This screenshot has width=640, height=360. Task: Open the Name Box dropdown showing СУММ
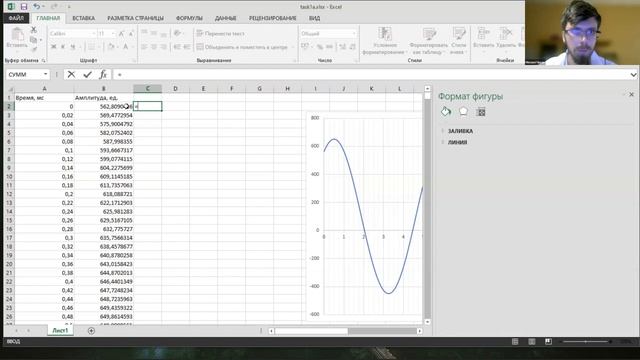tap(45, 74)
